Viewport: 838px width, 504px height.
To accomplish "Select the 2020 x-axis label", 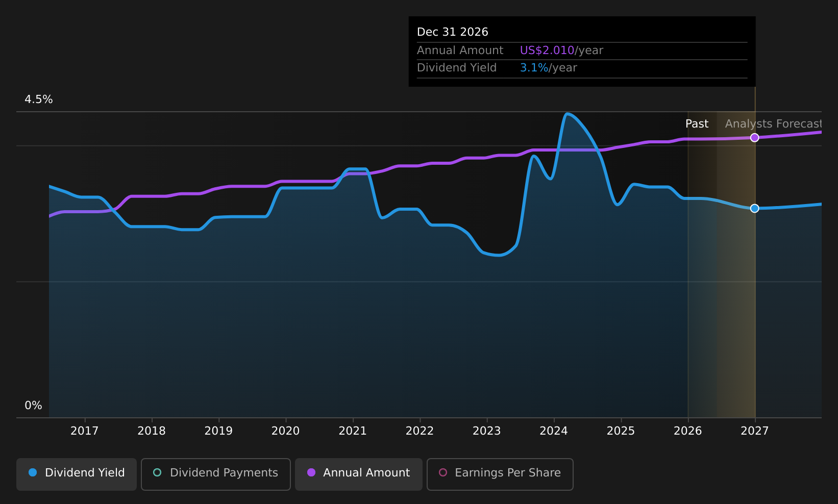I will [x=286, y=431].
